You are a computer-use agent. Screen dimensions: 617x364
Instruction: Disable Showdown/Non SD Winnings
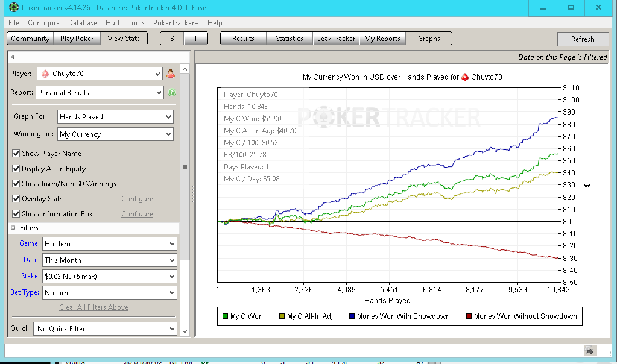[x=16, y=184]
